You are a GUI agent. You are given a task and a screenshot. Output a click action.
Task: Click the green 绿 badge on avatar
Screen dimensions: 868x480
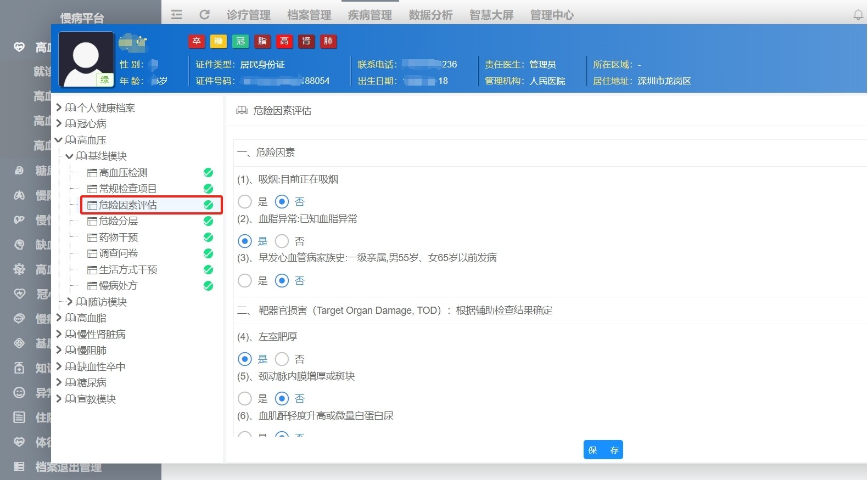tap(104, 80)
